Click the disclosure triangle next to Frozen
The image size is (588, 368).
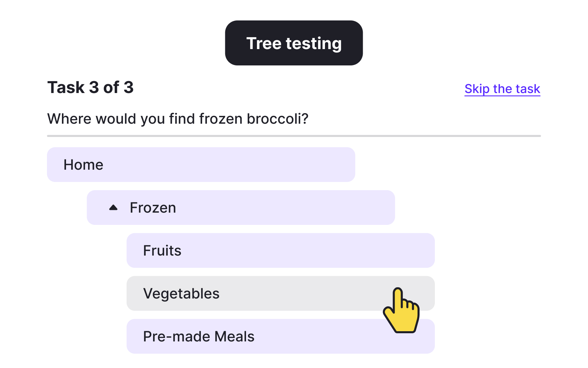pos(114,208)
